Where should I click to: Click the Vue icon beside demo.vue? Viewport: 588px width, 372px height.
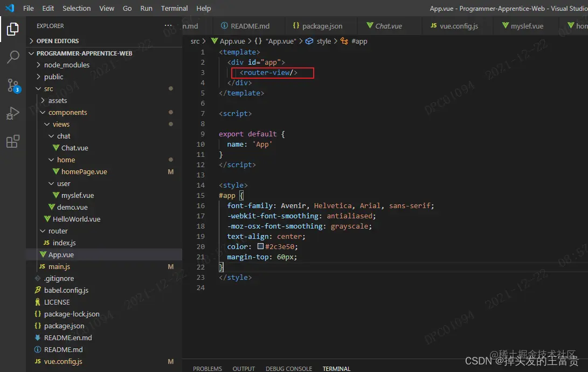[x=52, y=207]
